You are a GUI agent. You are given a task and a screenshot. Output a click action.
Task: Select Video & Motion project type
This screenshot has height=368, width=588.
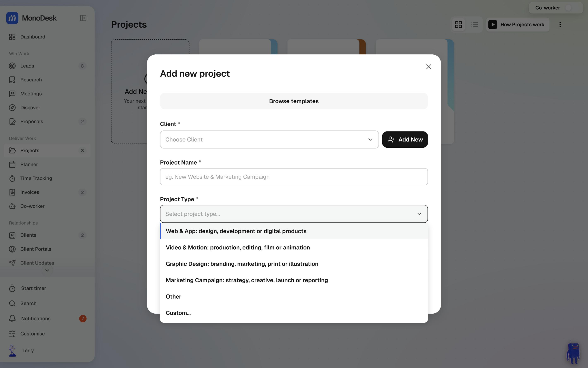[x=294, y=248]
